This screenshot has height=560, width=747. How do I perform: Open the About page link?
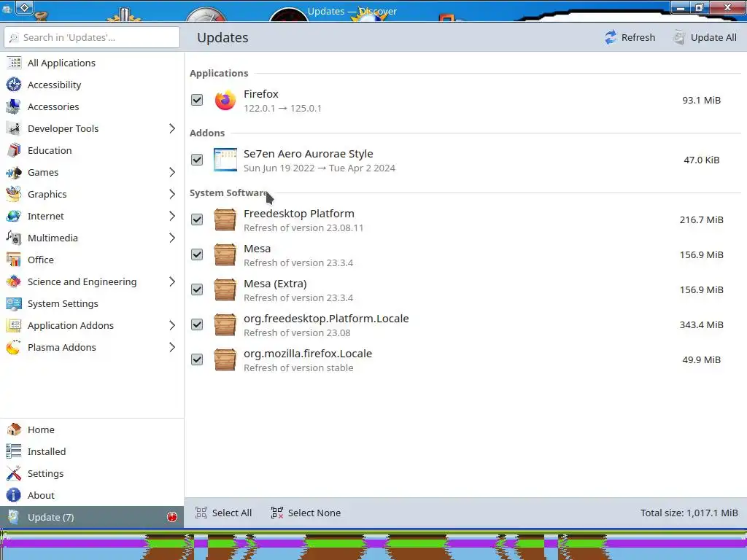click(91, 495)
